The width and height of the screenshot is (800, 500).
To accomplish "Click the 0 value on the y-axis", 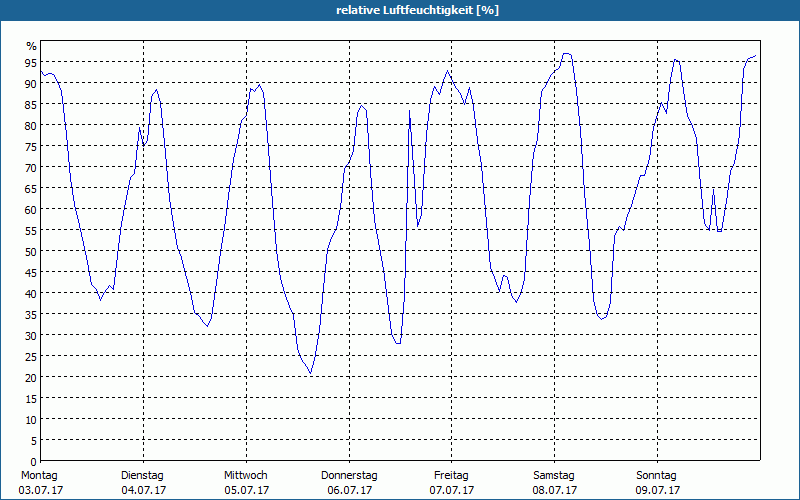I will tap(34, 461).
